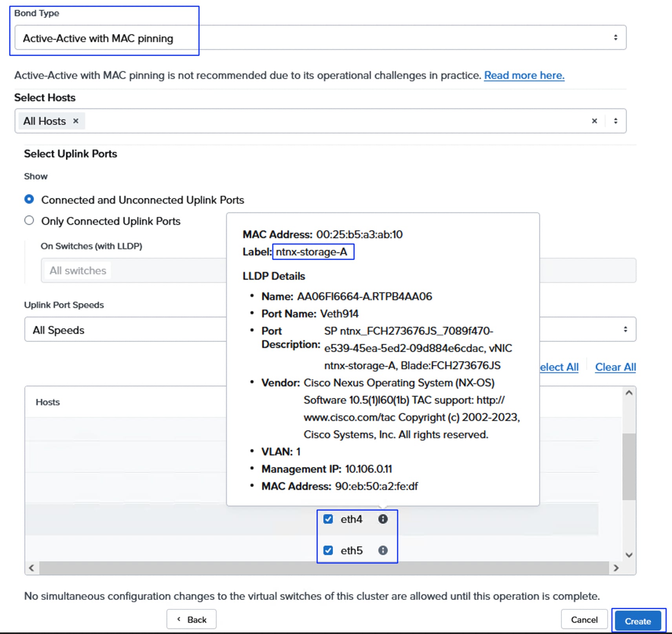Click the Create button
Screen dimensions: 672x634
[x=638, y=621]
